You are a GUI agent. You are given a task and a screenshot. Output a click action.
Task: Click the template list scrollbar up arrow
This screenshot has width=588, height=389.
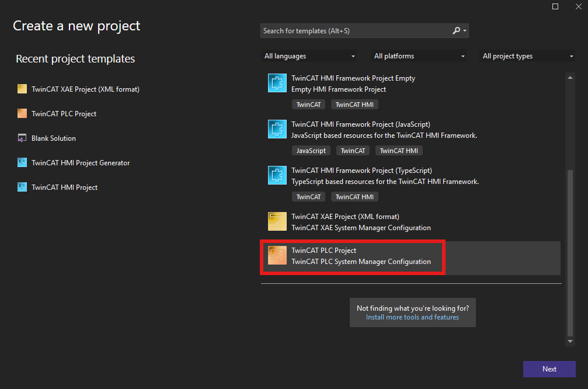pos(570,78)
